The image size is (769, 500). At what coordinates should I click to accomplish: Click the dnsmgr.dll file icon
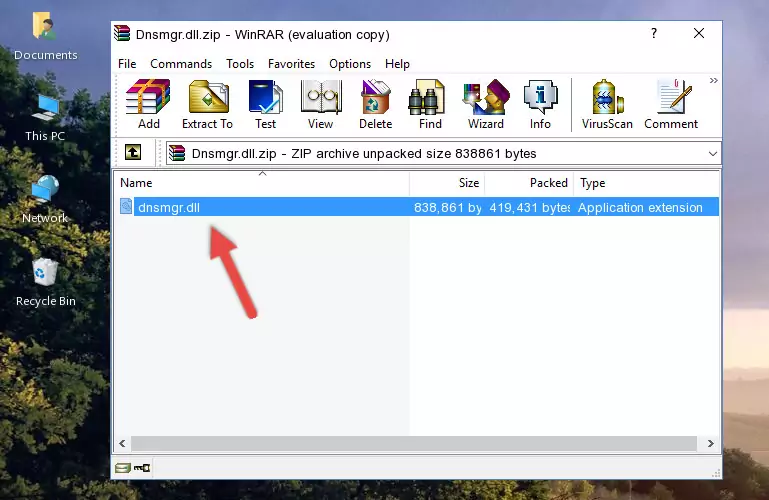pos(126,206)
